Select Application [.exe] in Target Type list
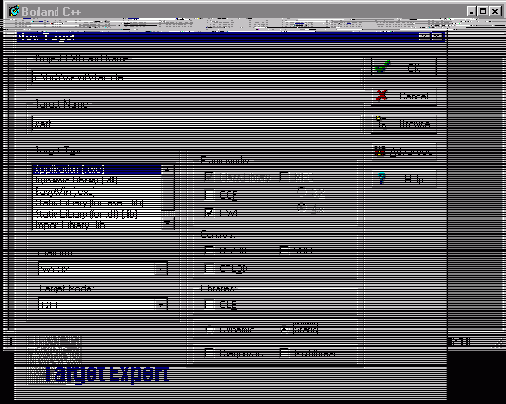The height and width of the screenshot is (404, 506). pyautogui.click(x=97, y=169)
